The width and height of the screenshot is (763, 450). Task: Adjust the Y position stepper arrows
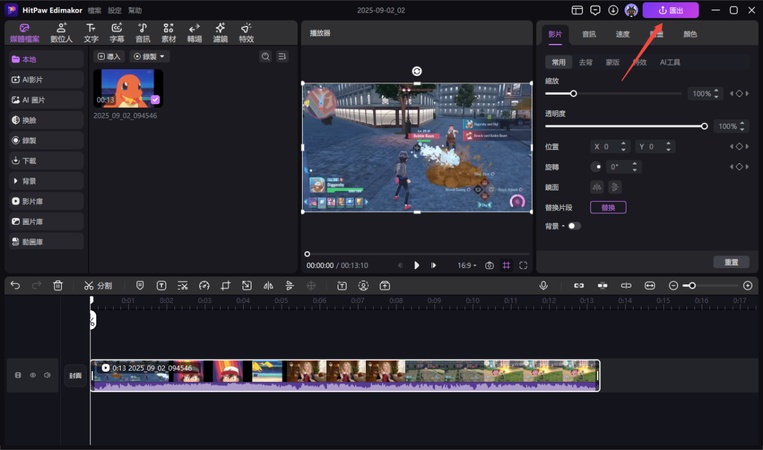tap(669, 146)
